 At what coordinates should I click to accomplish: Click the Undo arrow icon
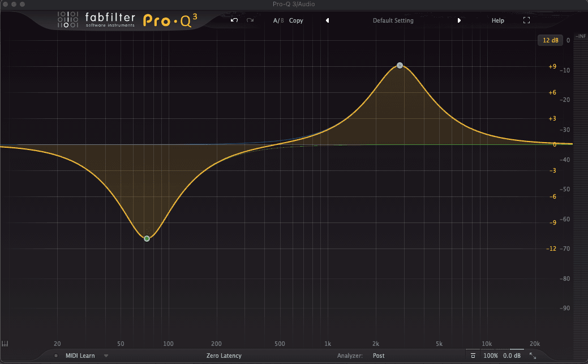(x=234, y=20)
